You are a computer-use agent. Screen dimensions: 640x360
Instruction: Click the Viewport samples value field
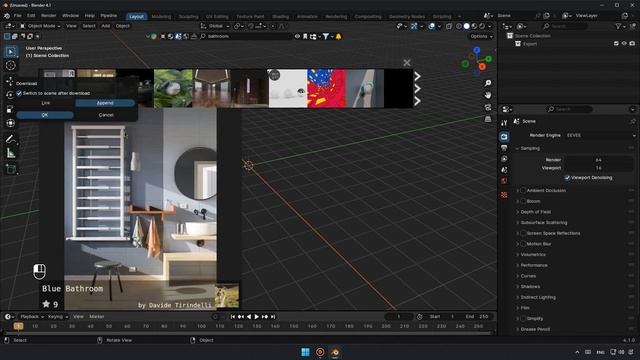[598, 168]
